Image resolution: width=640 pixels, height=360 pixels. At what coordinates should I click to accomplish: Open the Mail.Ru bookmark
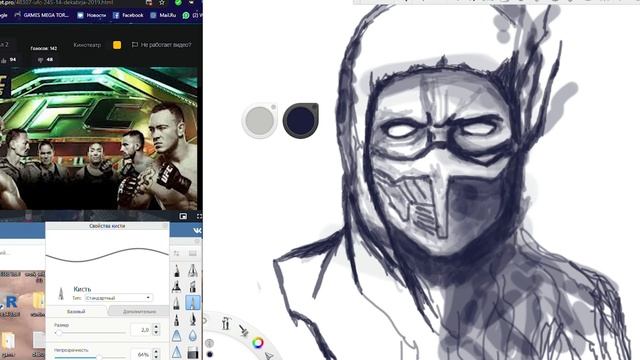(163, 15)
